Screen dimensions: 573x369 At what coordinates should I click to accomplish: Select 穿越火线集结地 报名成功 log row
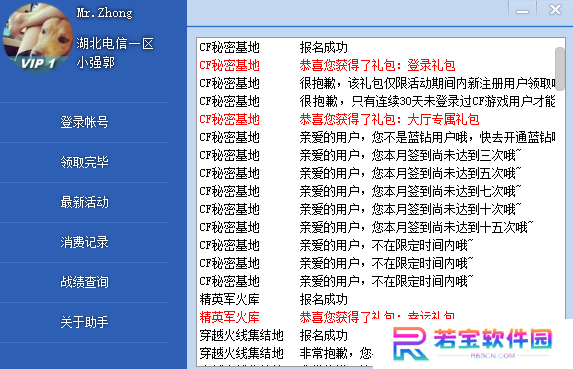(285, 335)
